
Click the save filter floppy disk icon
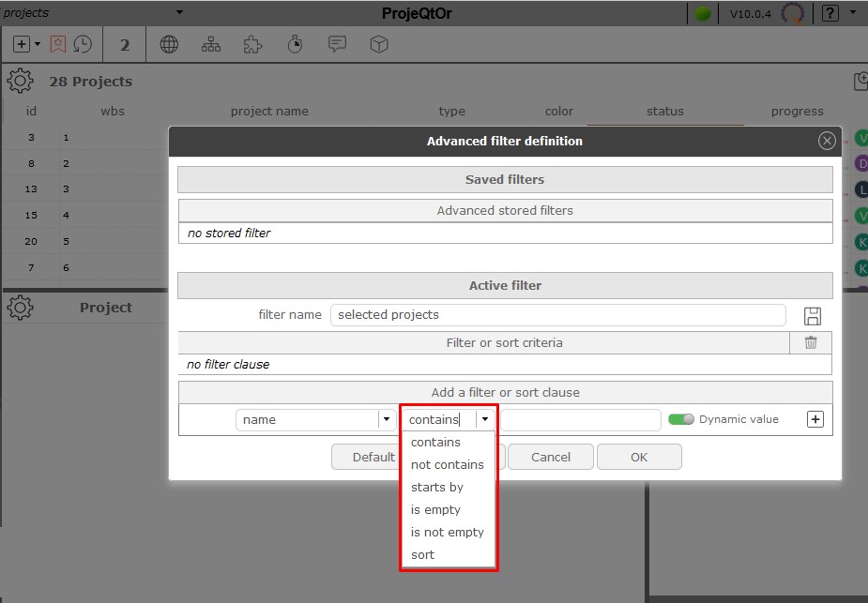click(813, 315)
